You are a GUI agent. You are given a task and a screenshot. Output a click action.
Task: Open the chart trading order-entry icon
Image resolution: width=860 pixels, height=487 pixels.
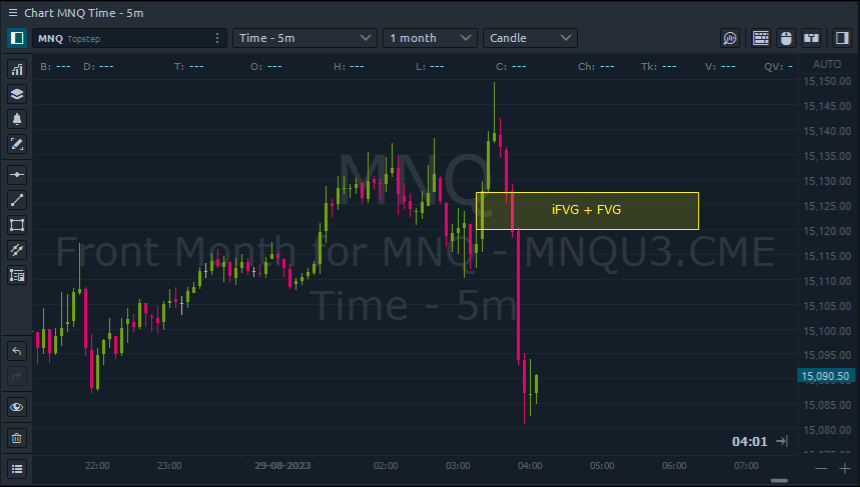811,38
